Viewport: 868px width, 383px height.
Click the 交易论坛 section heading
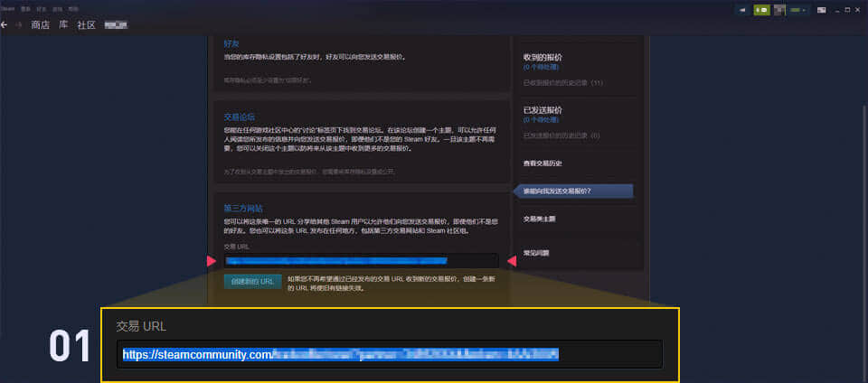click(239, 117)
